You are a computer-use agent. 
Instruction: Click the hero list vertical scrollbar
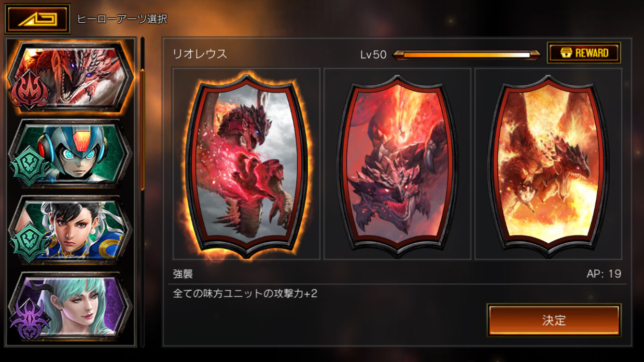[x=142, y=130]
